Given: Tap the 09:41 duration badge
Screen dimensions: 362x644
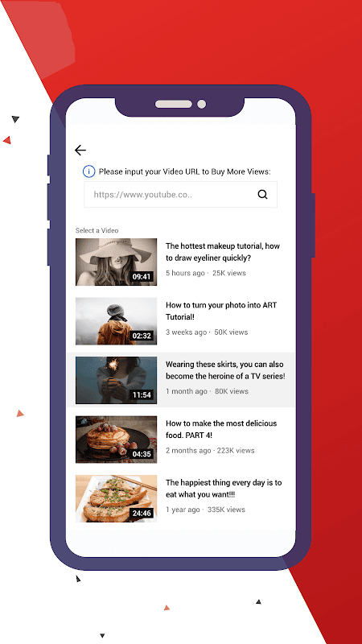Looking at the screenshot, I should (x=142, y=277).
